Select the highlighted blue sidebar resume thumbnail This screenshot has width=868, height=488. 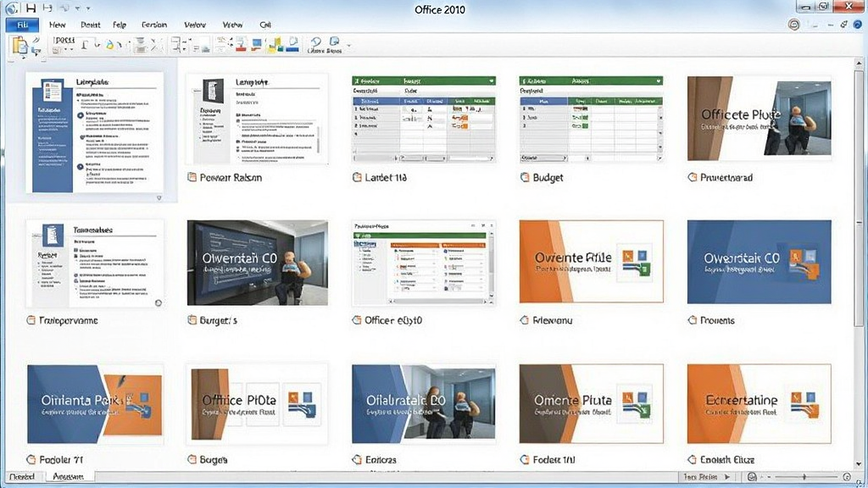[x=95, y=132]
